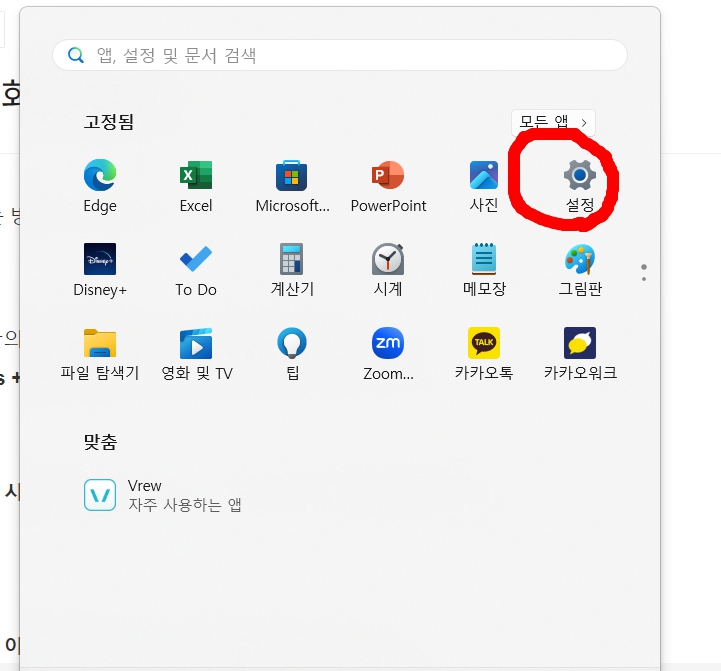The image size is (721, 671).
Task: Click the 맞춤 section heading
Action: click(x=100, y=442)
